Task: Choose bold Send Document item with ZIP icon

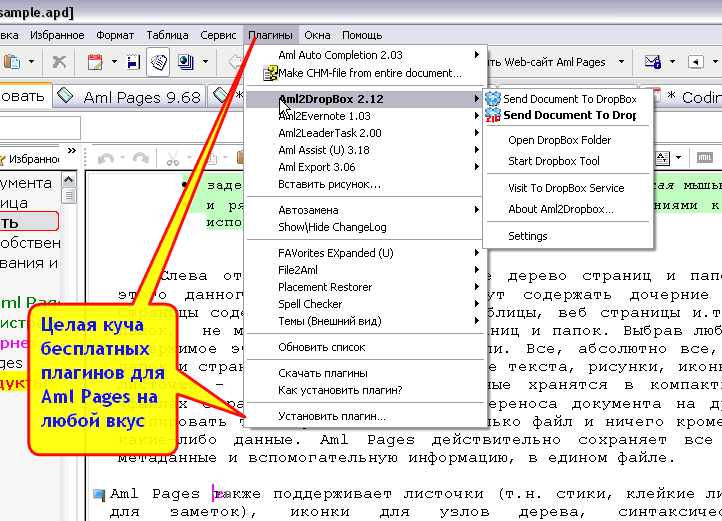Action: (568, 115)
